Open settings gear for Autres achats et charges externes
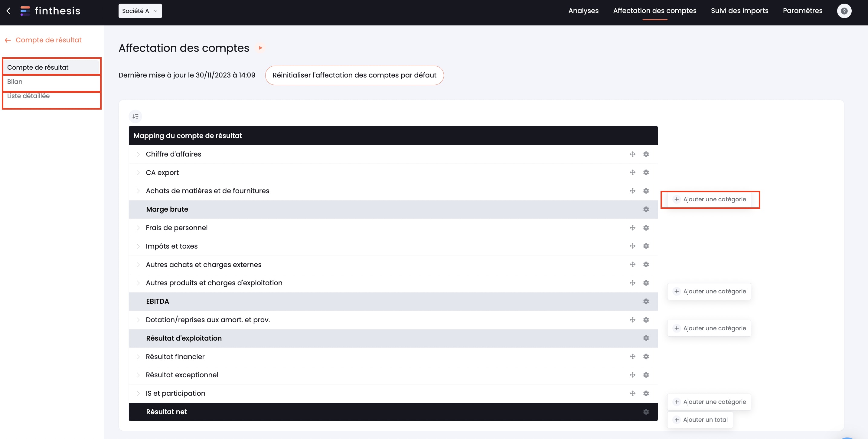This screenshot has width=868, height=439. 646,265
